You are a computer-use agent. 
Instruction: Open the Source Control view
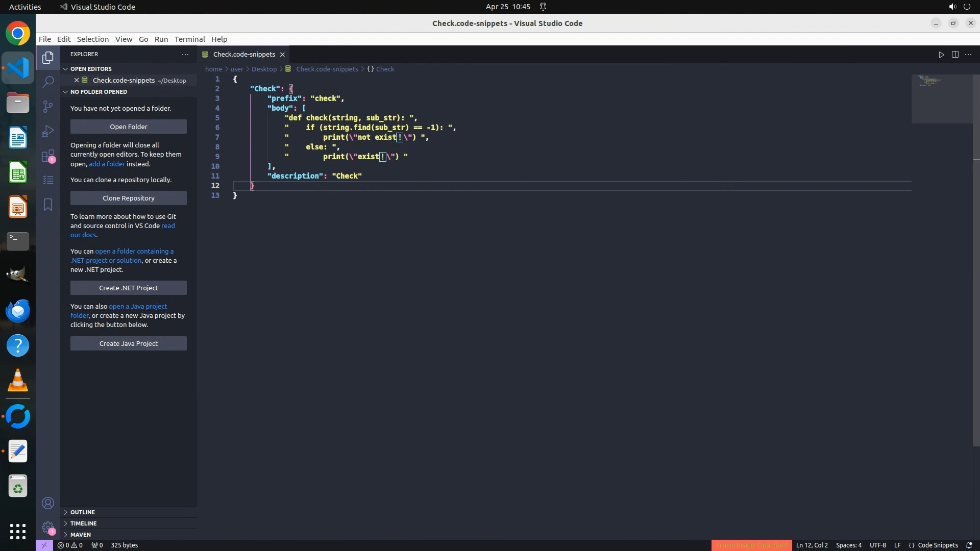48,106
